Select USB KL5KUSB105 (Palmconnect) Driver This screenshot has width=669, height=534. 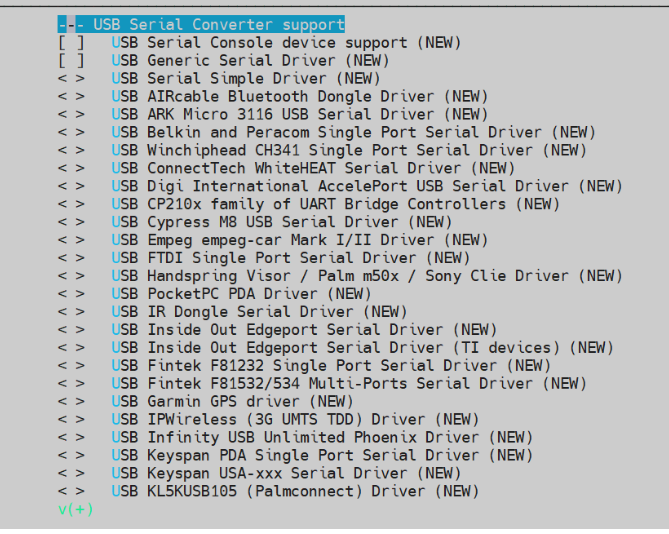click(295, 491)
